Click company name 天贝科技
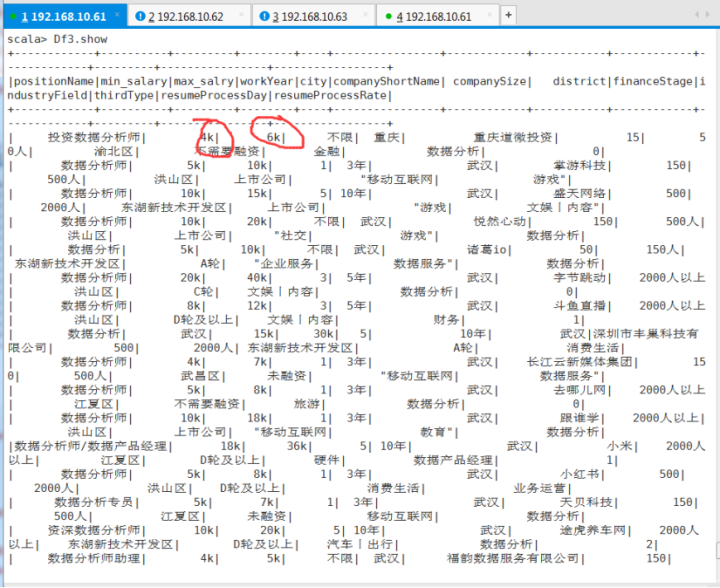Screen dimensions: 720x588 point(586,502)
